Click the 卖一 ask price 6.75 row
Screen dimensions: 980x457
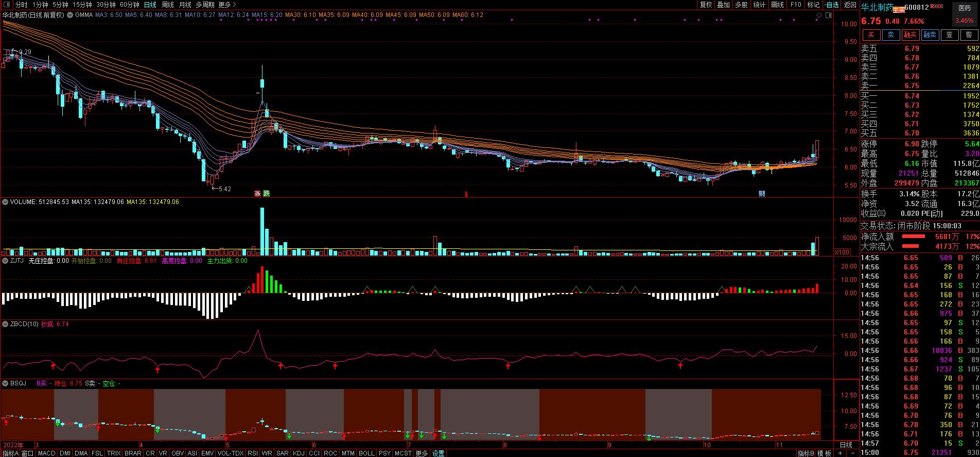[x=920, y=86]
